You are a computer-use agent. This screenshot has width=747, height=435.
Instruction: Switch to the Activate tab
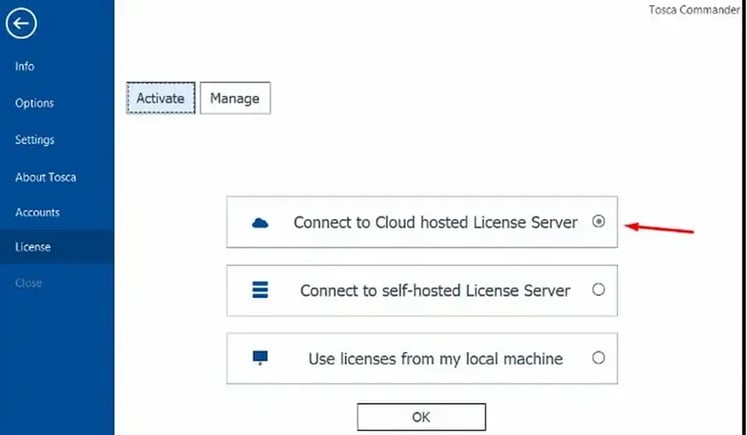(x=161, y=98)
